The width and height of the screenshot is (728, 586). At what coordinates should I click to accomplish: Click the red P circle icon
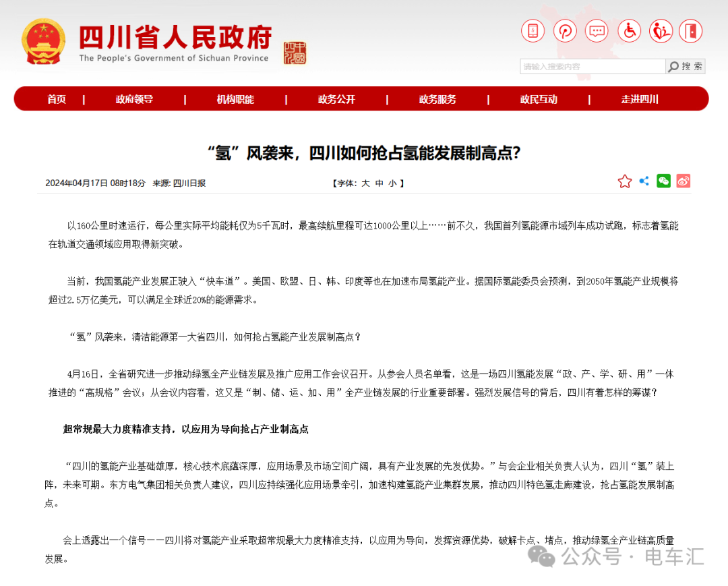pos(565,31)
